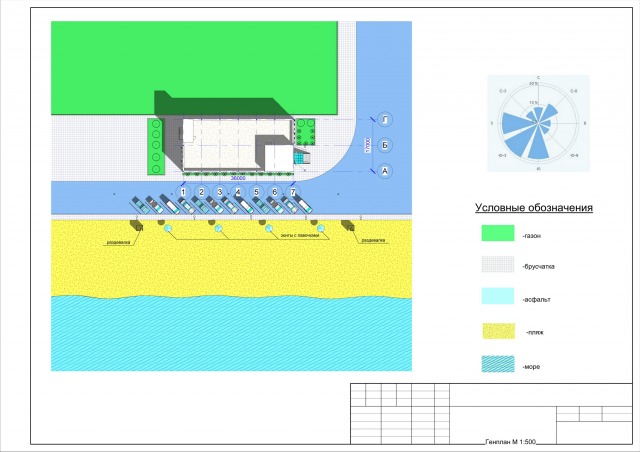Click axis marker circle numbered 7
This screenshot has height=452, width=640.
click(293, 192)
